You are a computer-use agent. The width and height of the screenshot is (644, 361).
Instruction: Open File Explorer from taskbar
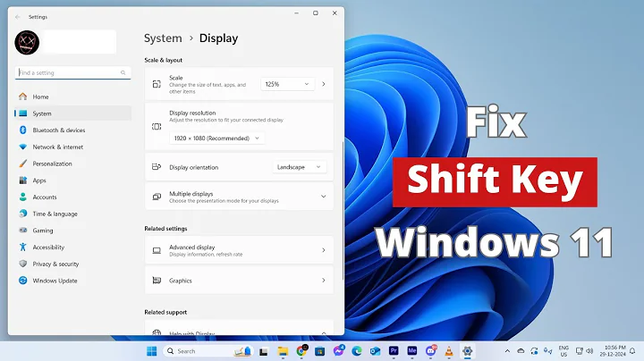tap(283, 351)
